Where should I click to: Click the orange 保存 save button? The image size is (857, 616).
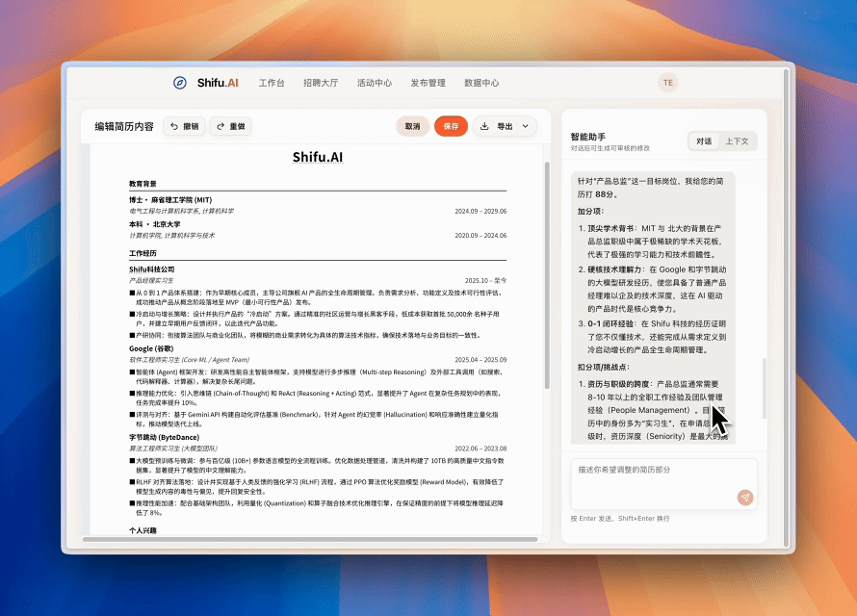tap(450, 126)
